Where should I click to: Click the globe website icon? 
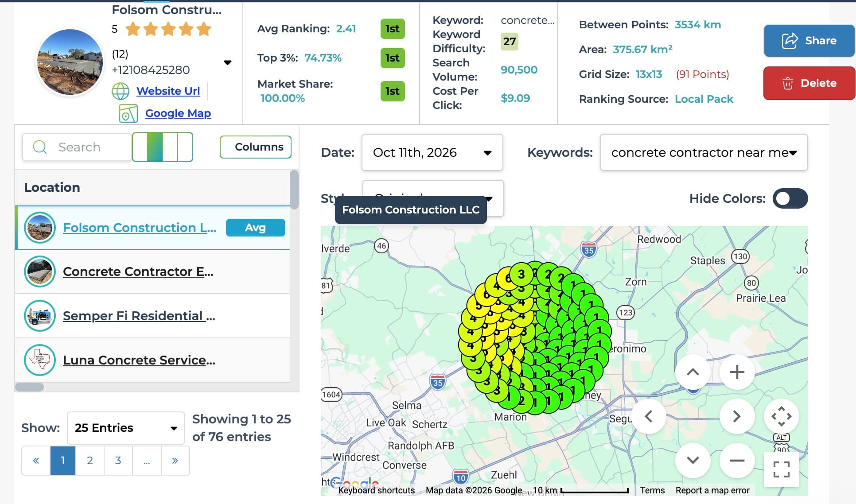[x=121, y=91]
